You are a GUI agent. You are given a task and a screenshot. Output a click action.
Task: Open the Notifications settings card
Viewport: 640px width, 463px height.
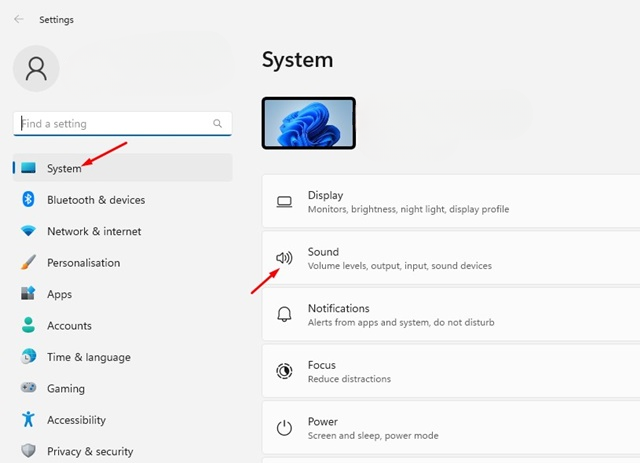click(x=451, y=314)
